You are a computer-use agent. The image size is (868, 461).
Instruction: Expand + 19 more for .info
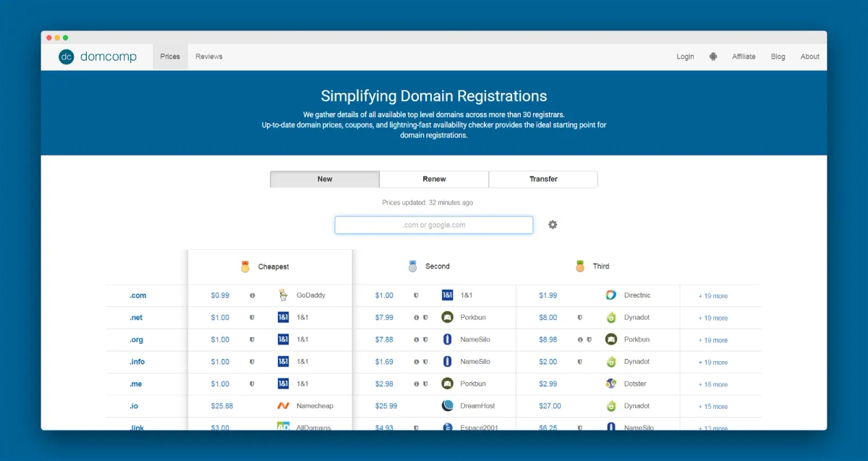713,362
